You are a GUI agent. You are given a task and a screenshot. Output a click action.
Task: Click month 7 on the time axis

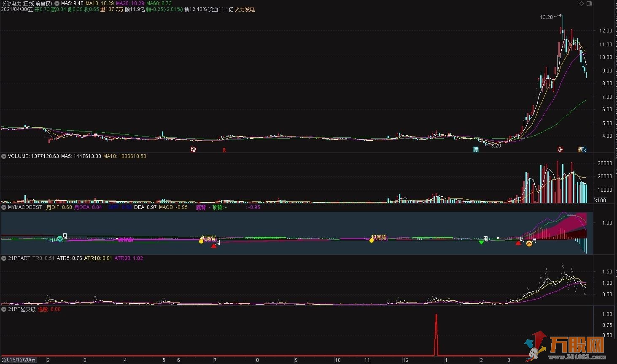pyautogui.click(x=215, y=360)
